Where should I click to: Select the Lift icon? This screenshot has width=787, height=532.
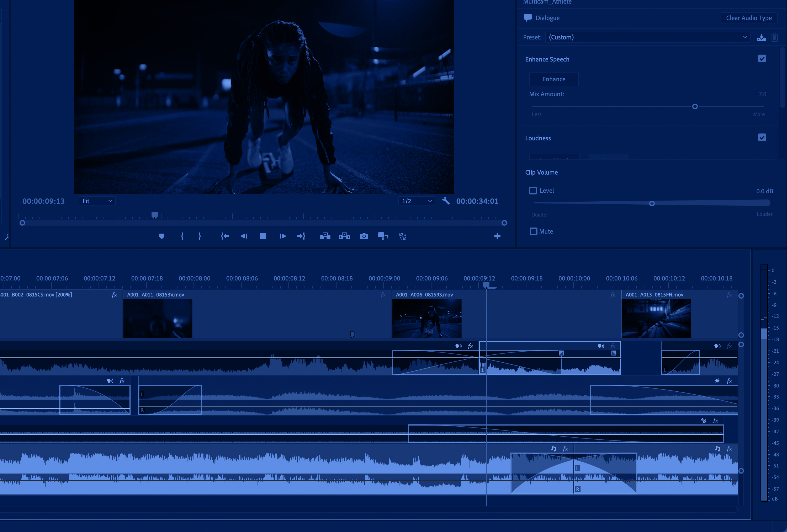[x=325, y=236]
